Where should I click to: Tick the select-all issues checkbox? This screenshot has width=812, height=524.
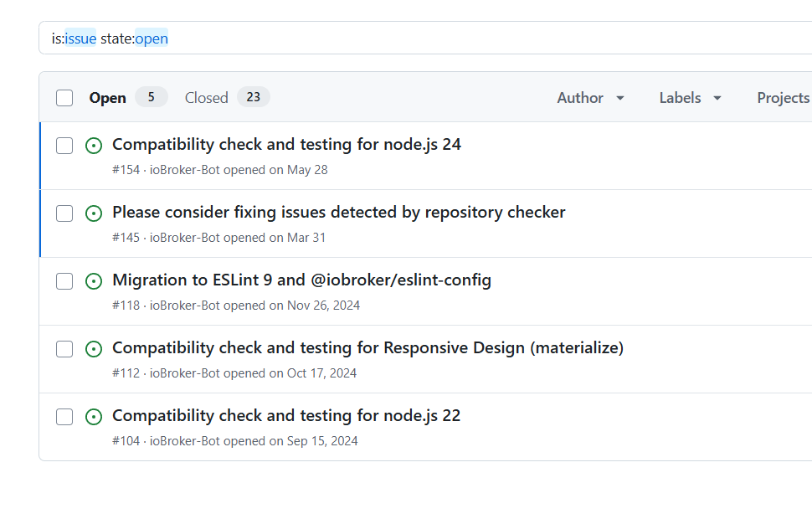64,98
